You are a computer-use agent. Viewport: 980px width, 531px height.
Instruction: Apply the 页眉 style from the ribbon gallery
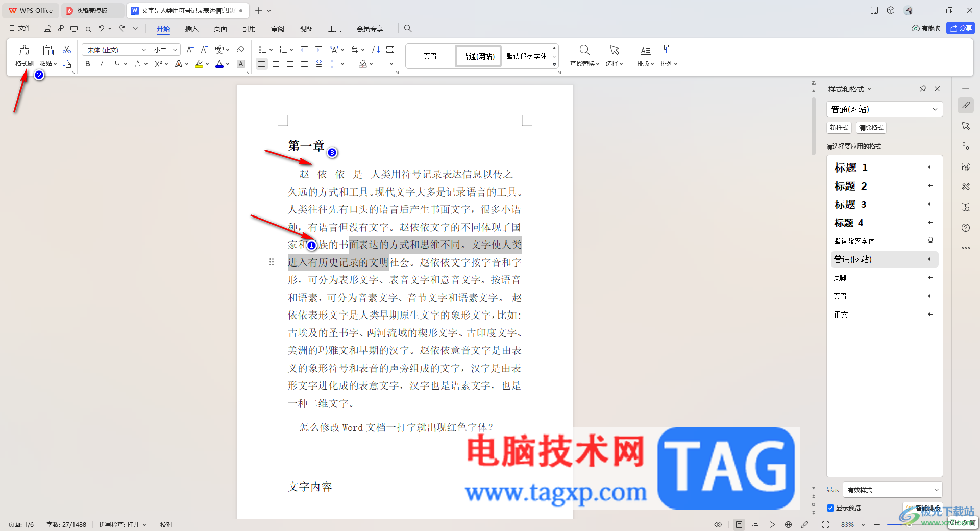coord(430,56)
